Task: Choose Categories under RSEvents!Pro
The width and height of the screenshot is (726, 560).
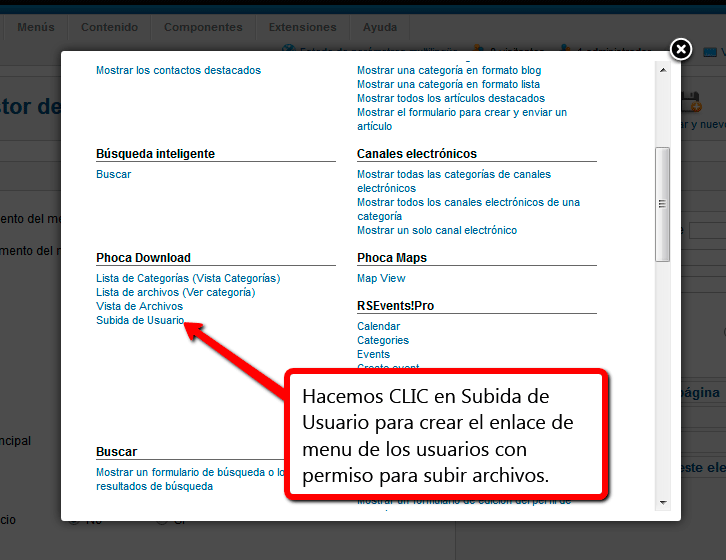Action: click(x=383, y=340)
